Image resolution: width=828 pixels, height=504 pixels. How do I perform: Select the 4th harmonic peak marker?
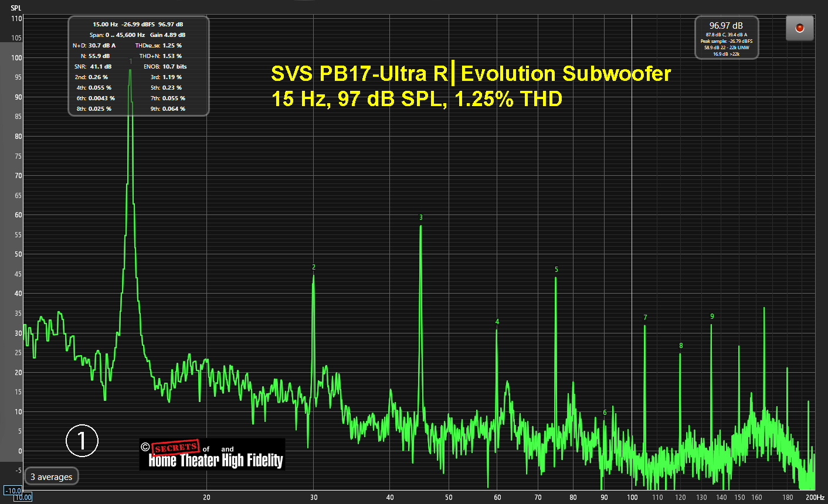pyautogui.click(x=497, y=322)
